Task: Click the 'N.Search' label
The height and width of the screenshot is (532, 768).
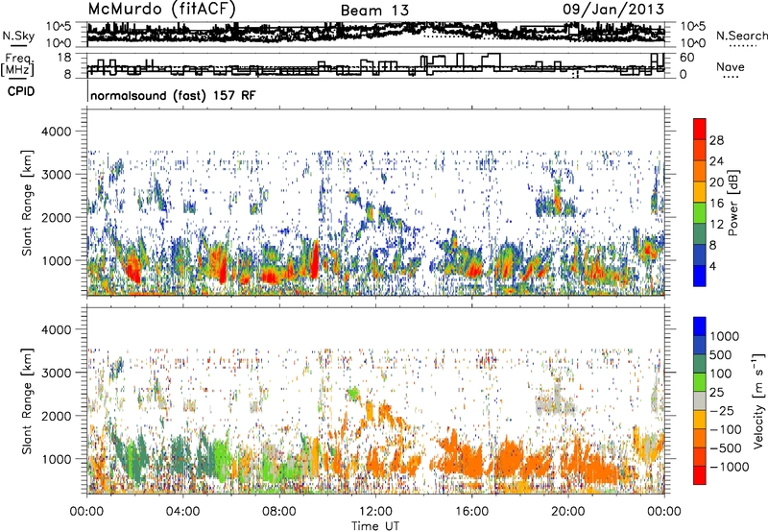Action: coord(741,36)
